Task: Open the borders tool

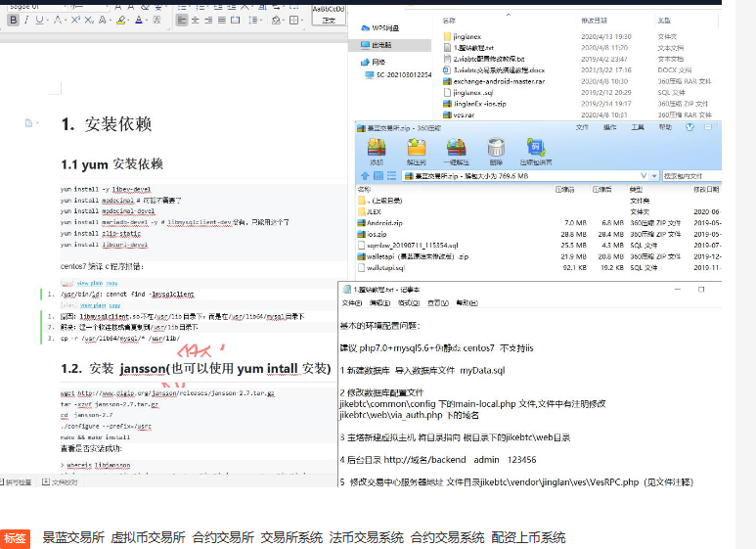Action: pos(293,20)
